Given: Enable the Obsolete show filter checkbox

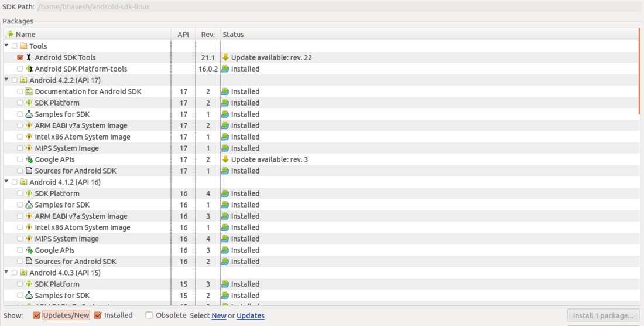Looking at the screenshot, I should point(149,315).
